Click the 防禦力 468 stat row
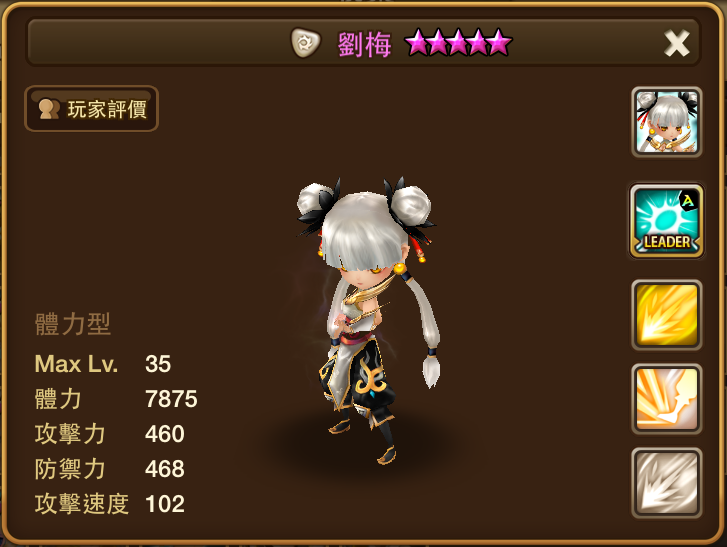This screenshot has height=547, width=727. 109,469
